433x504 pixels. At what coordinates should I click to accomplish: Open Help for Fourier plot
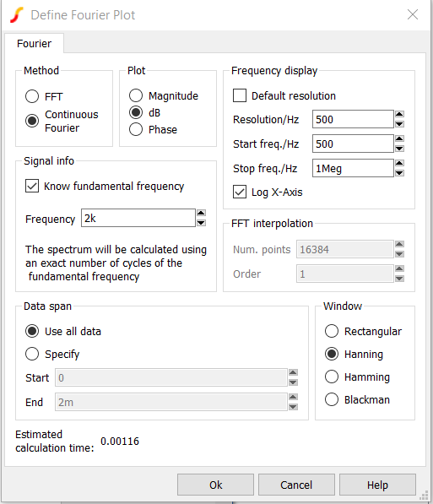(x=377, y=485)
